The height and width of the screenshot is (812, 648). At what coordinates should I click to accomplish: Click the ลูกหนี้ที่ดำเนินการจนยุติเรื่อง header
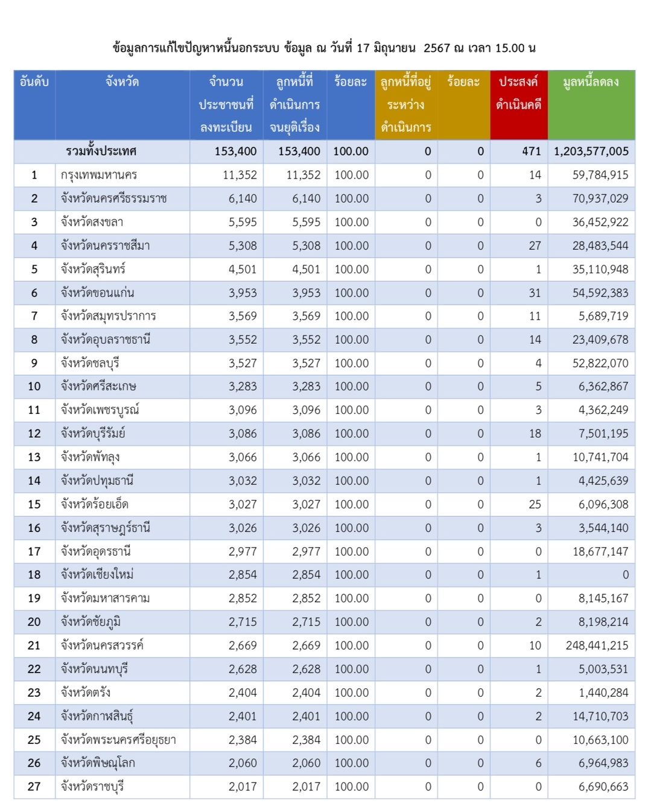tap(295, 104)
